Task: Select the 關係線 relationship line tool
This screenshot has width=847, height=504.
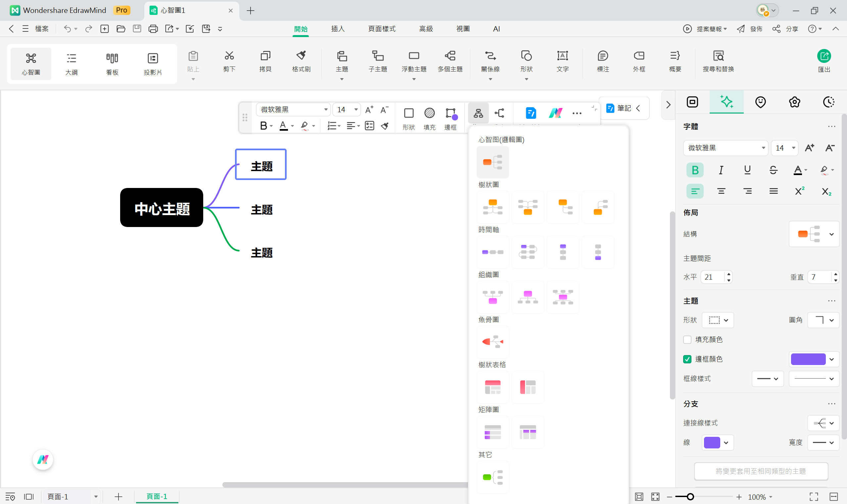Action: 490,63
